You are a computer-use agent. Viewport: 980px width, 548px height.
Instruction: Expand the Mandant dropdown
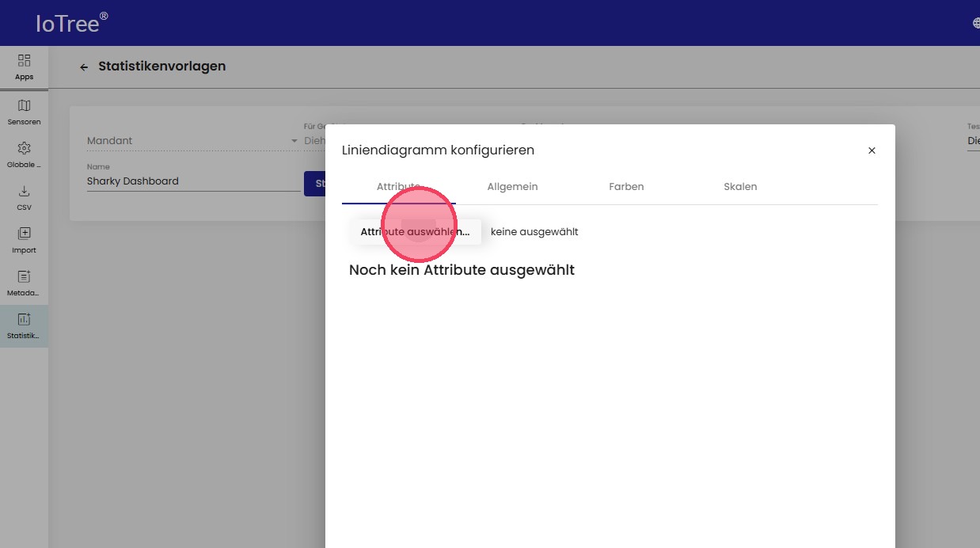[192, 141]
